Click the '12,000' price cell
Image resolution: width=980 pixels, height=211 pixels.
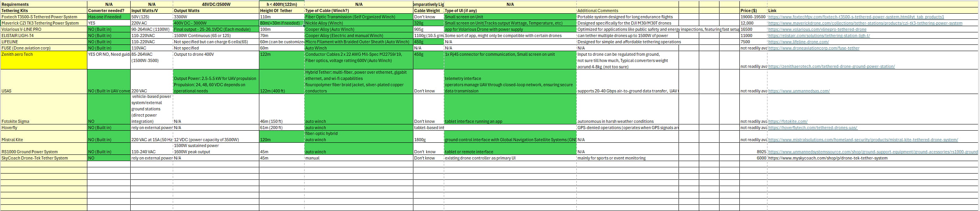[x=753, y=23]
